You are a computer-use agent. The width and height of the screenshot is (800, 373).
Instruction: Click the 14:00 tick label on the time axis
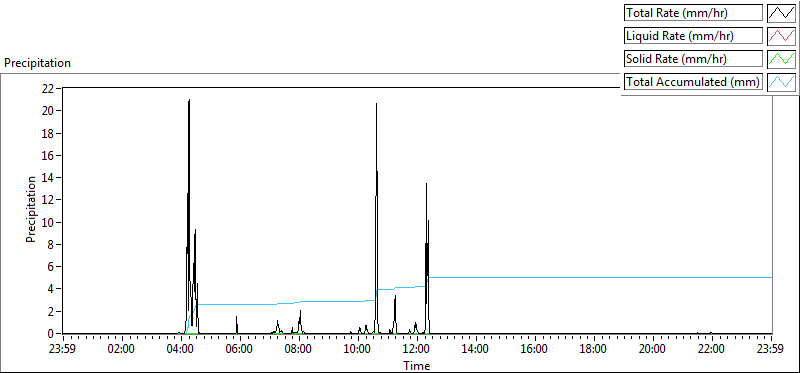point(476,350)
